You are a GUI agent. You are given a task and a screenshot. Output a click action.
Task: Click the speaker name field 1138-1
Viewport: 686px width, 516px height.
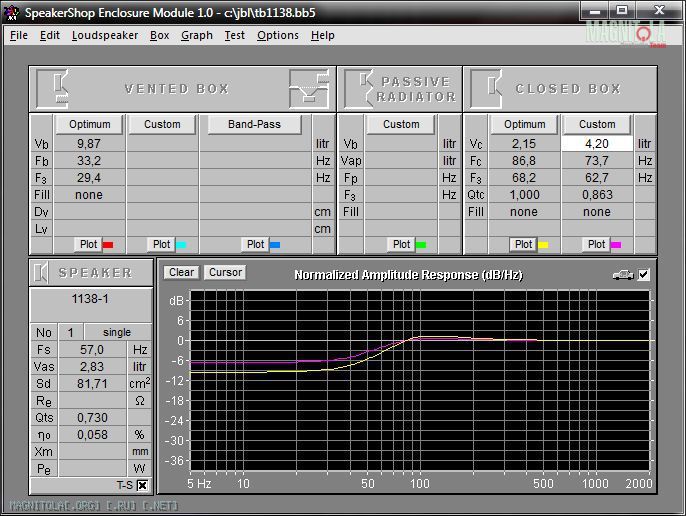(x=91, y=305)
